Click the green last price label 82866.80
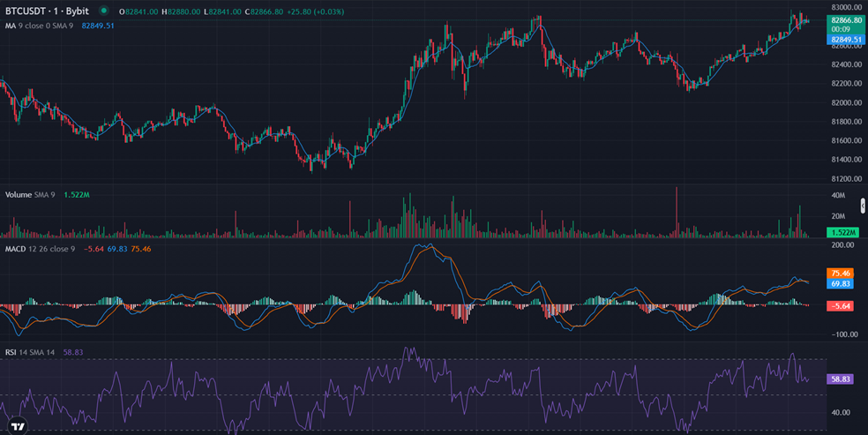The width and height of the screenshot is (868, 435). tap(845, 20)
